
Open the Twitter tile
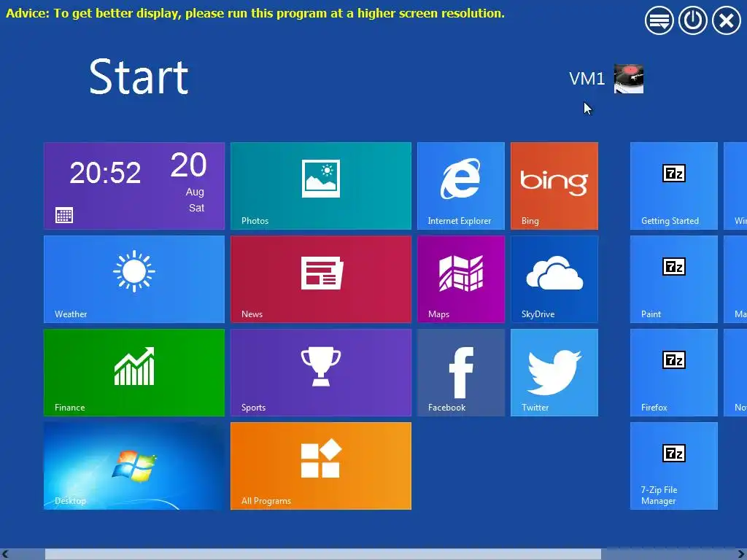tap(554, 373)
